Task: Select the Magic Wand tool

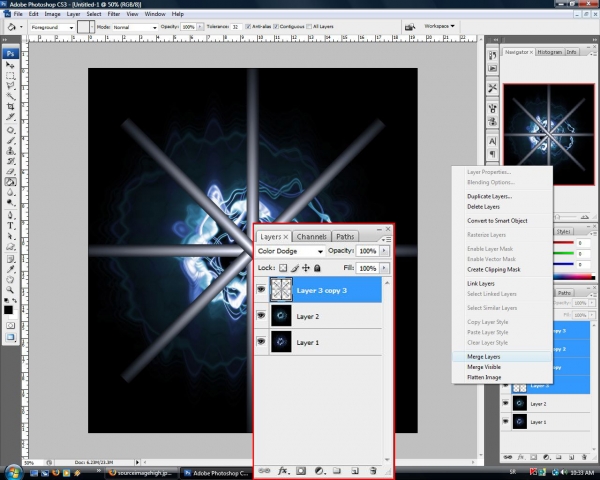Action: pos(10,96)
